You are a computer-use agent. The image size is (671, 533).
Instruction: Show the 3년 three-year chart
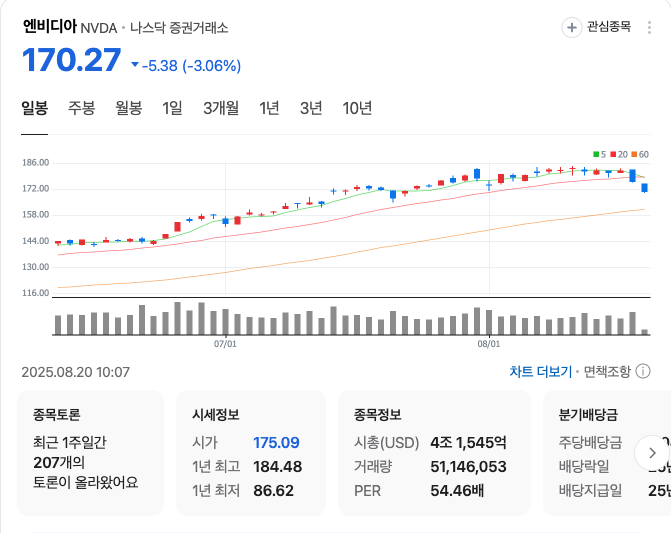[311, 108]
